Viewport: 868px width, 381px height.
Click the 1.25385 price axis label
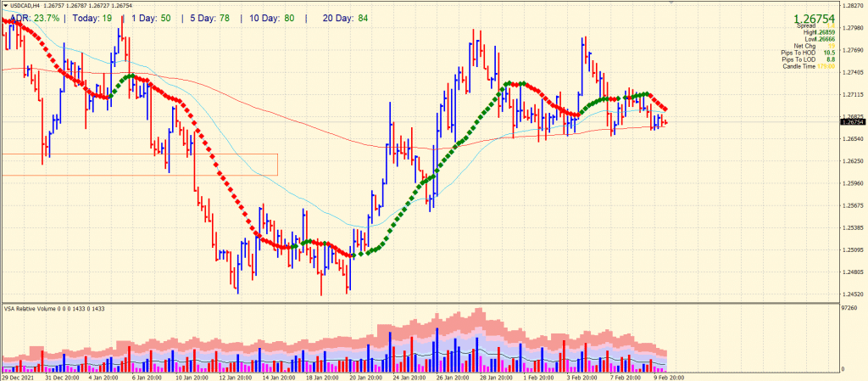[851, 227]
